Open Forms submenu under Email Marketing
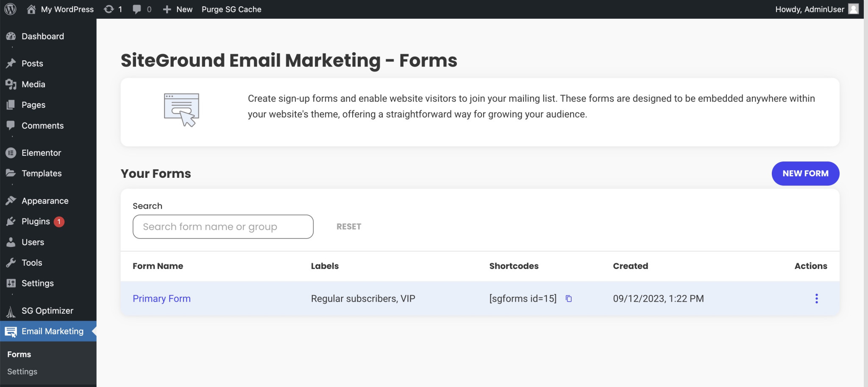This screenshot has width=868, height=387. [x=19, y=354]
